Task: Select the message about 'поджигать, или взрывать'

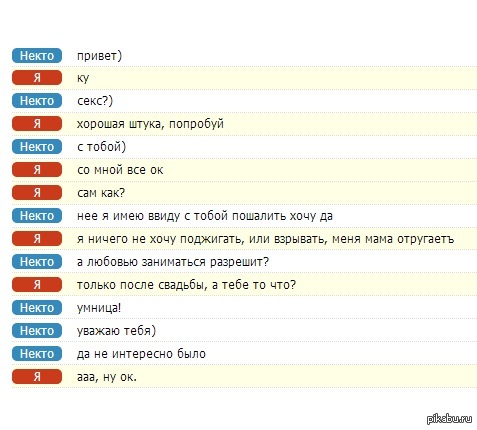Action: pyautogui.click(x=265, y=239)
